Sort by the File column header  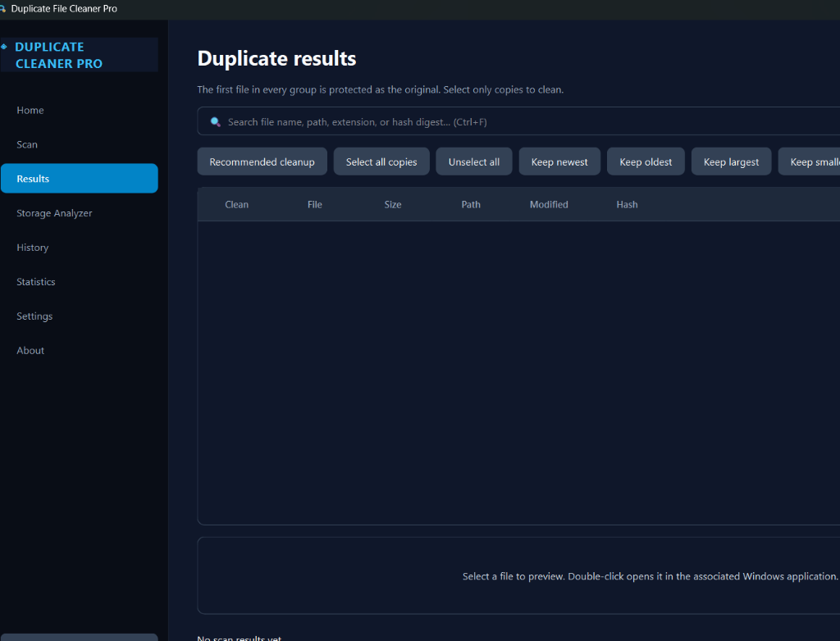315,205
